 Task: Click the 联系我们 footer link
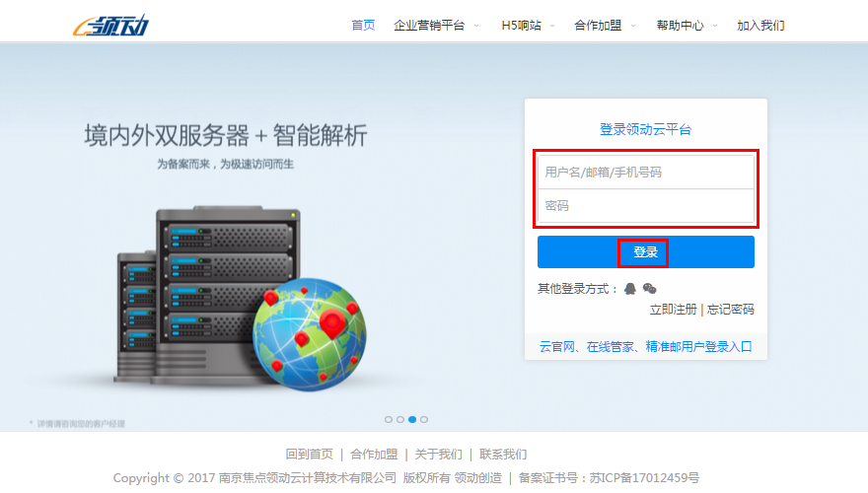503,455
